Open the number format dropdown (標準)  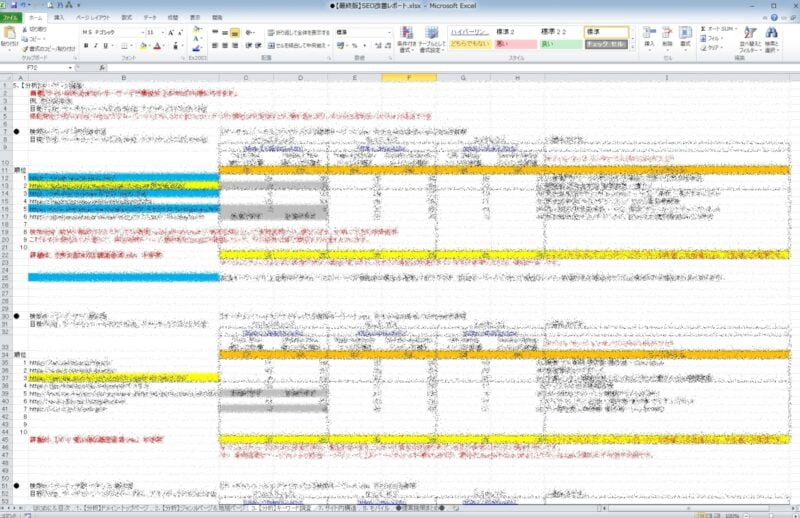coord(389,32)
